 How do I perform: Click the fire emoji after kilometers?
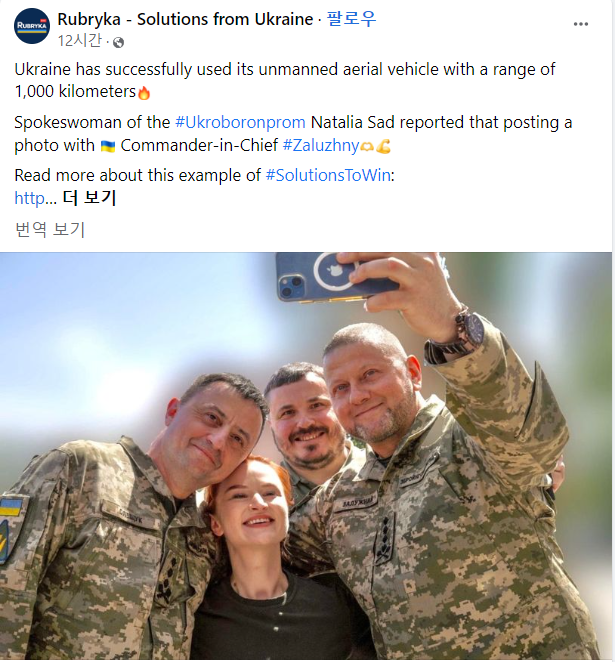pos(144,92)
